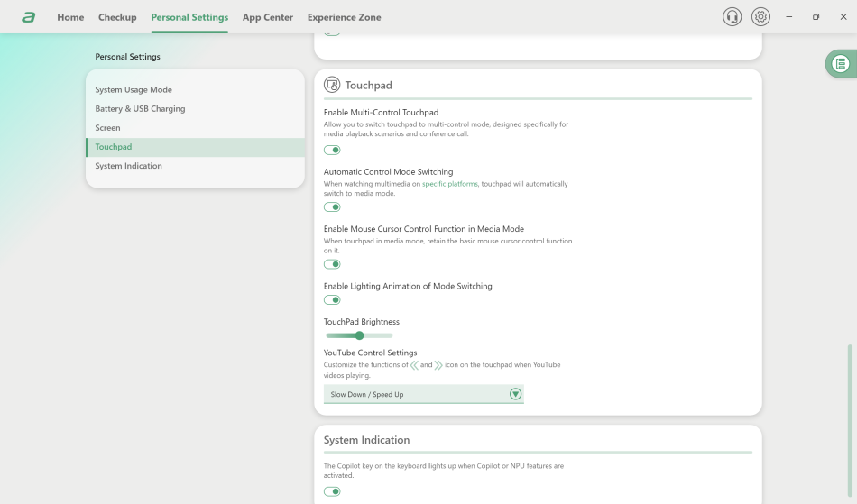Click the Touchpad section header icon
Image resolution: width=857 pixels, height=504 pixels.
point(332,85)
